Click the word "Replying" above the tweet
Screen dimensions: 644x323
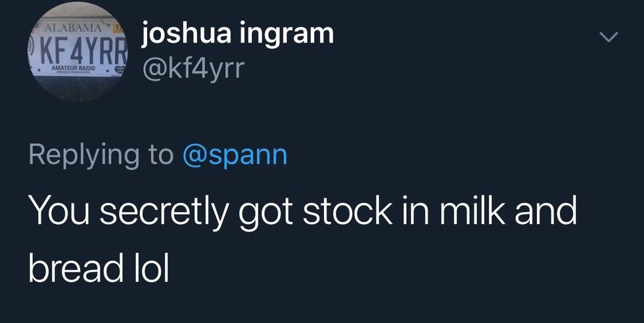[x=82, y=156]
